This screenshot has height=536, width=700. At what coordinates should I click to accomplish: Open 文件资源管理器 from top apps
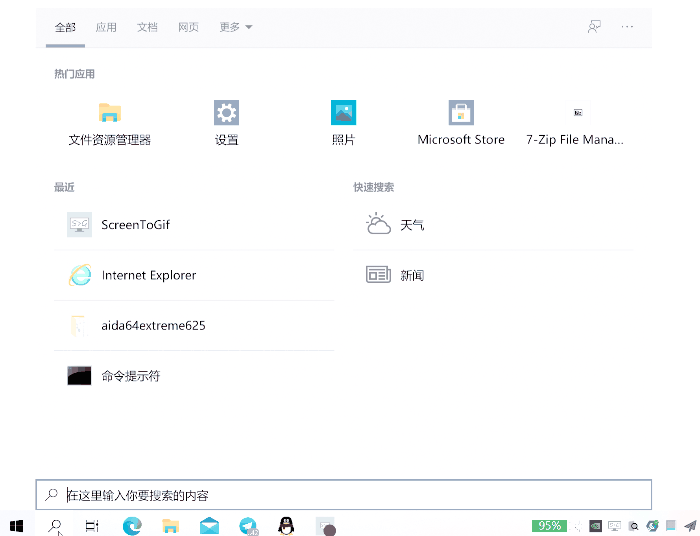pos(109,124)
